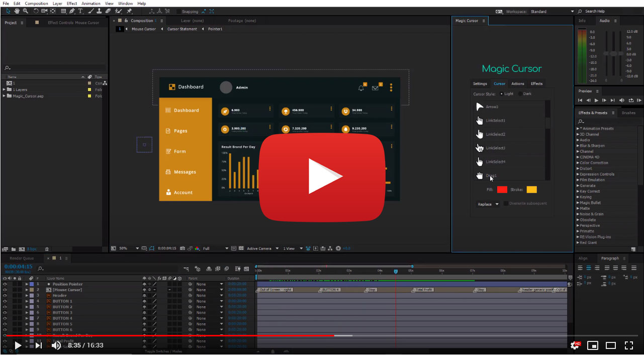This screenshot has width=644, height=355.
Task: Activate the Puppet Pin tool
Action: (x=129, y=11)
